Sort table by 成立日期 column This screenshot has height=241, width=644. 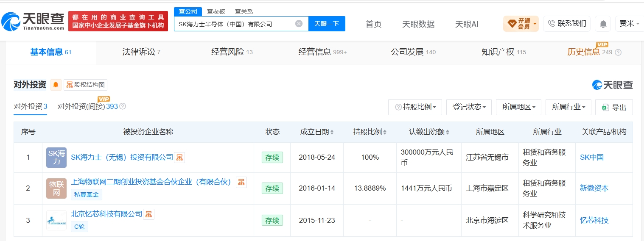pyautogui.click(x=316, y=132)
